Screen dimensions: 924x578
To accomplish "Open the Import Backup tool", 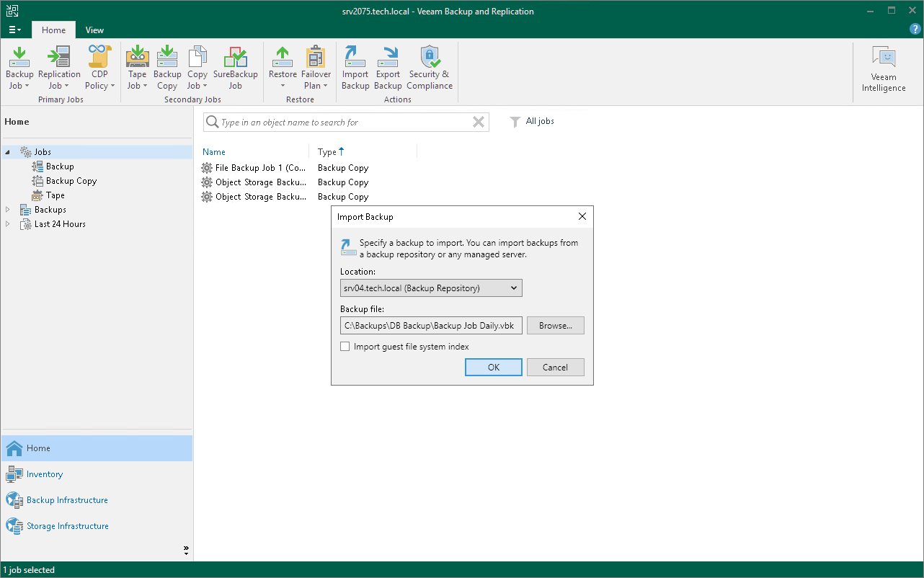I will click(x=355, y=66).
